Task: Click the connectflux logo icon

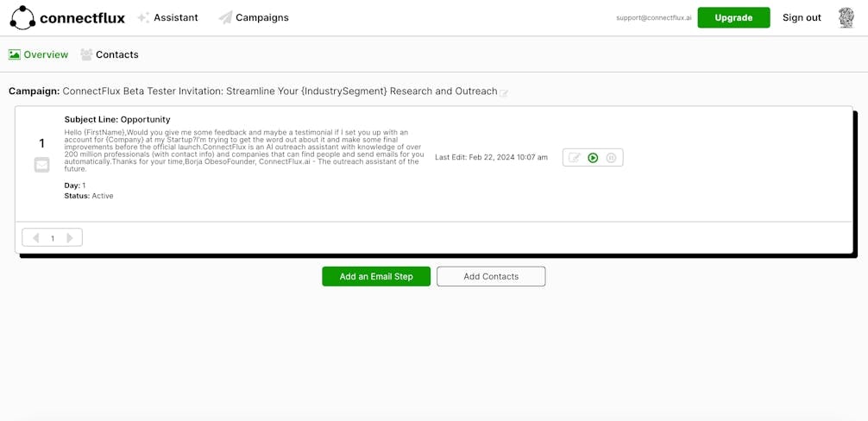Action: [x=22, y=18]
